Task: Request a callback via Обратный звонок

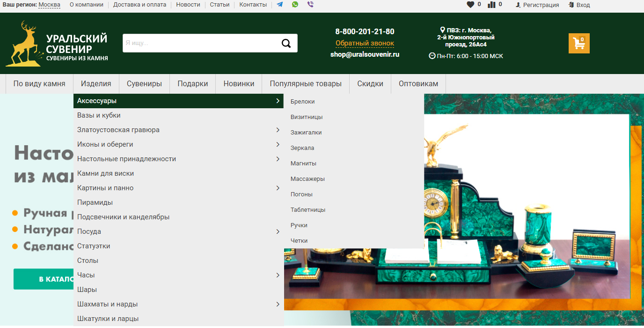Action: [365, 43]
